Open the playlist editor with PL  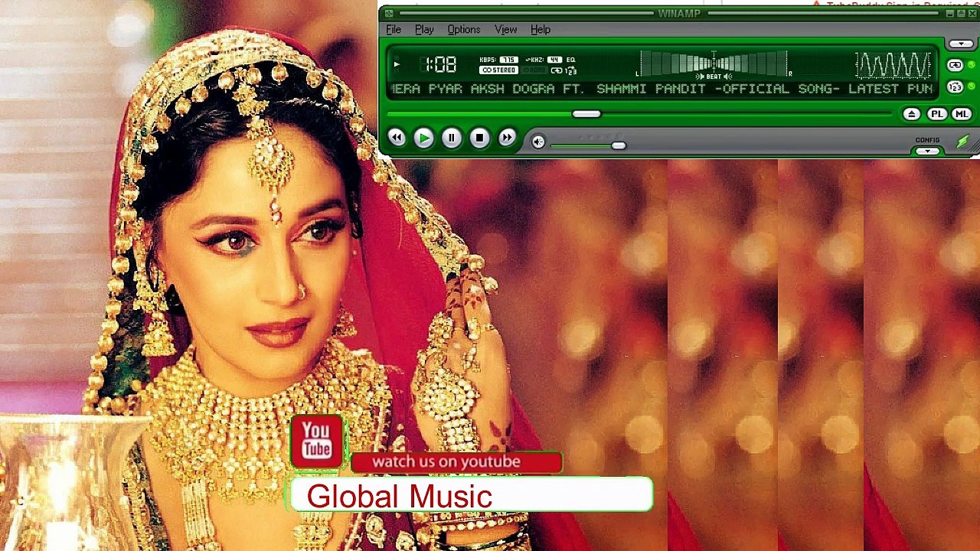[936, 114]
